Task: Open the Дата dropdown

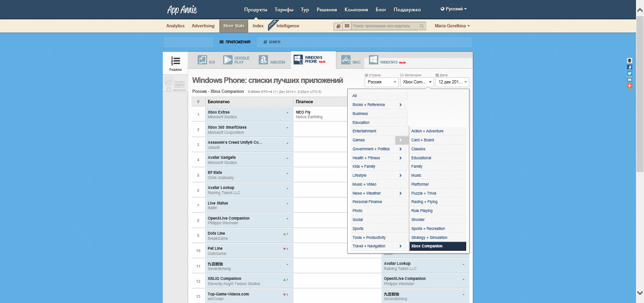Action: tap(452, 82)
